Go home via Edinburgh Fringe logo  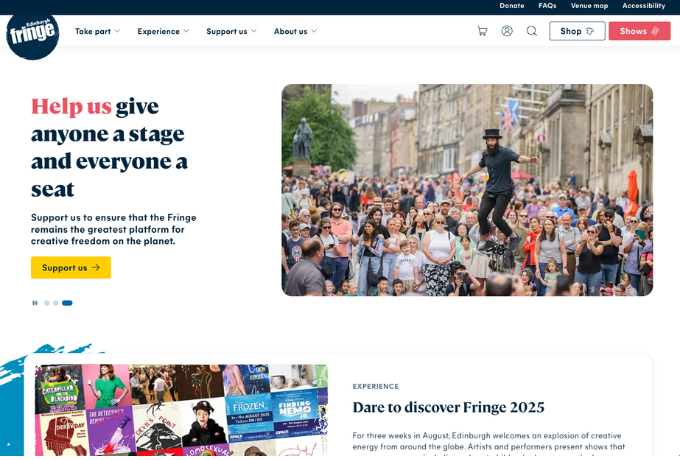pos(33,36)
